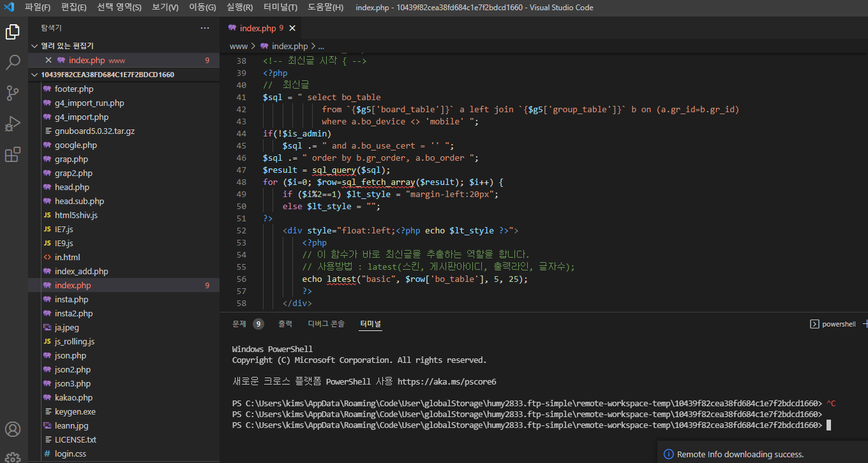Open the 터미널(T) menu
Screen dimensions: 868x463
(x=280, y=8)
